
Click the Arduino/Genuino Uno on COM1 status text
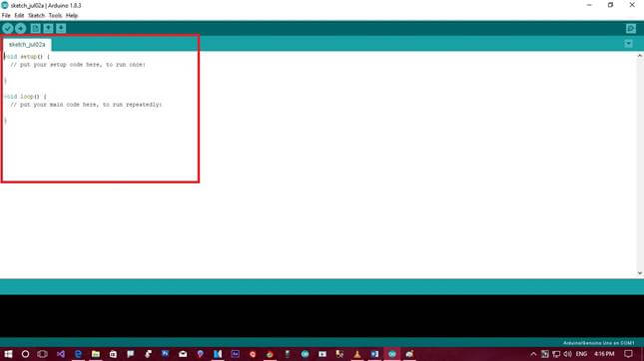click(x=598, y=343)
